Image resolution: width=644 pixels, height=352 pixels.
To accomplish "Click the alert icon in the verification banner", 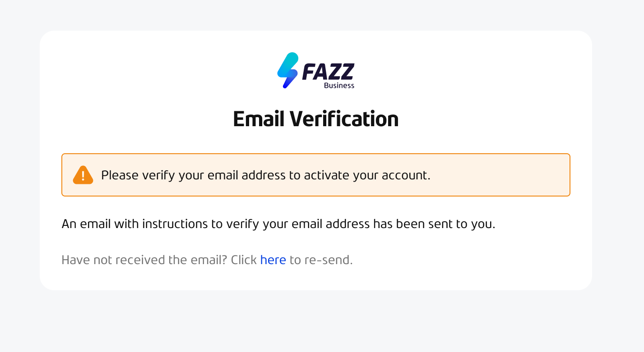I will tap(83, 175).
